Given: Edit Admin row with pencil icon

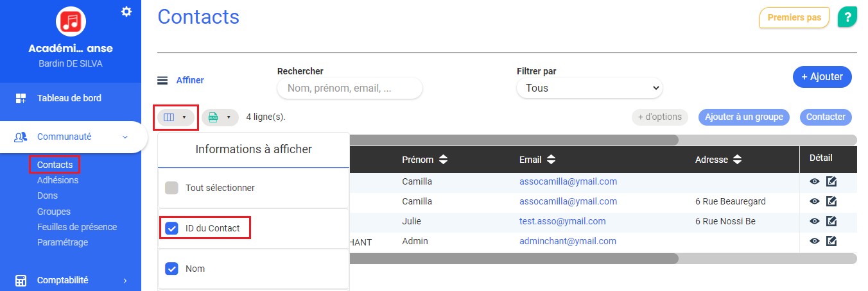Looking at the screenshot, I should pyautogui.click(x=831, y=241).
